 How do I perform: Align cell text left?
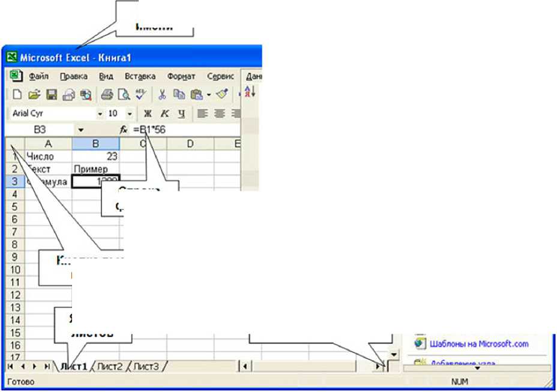pos(202,113)
